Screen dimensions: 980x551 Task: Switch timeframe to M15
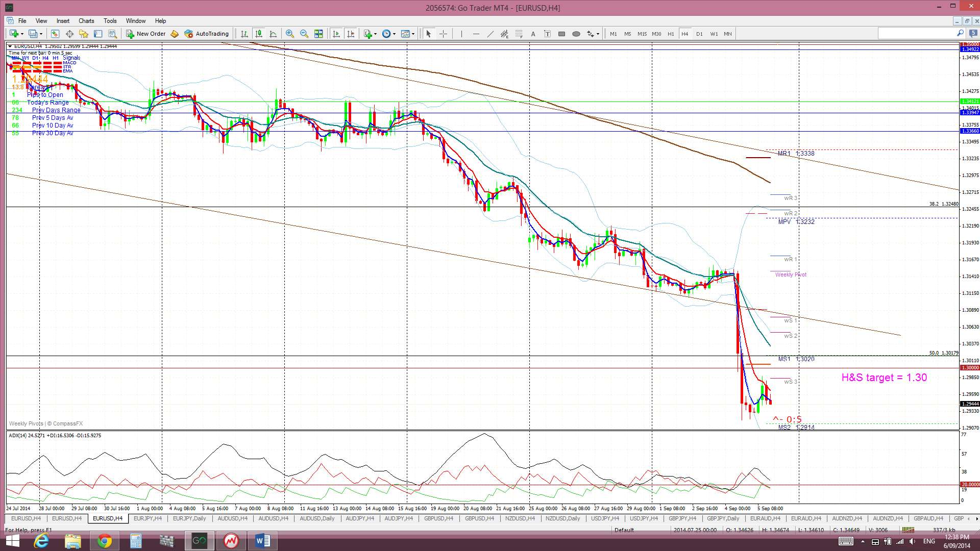pos(642,34)
